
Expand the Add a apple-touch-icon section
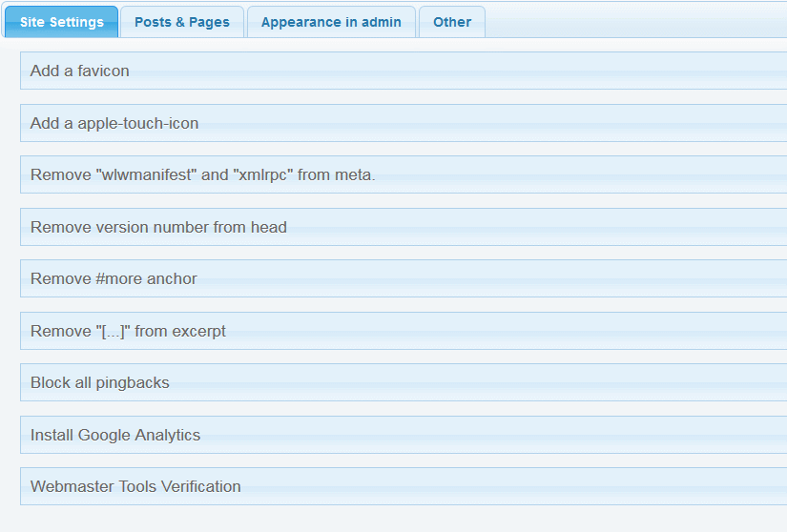tap(404, 123)
